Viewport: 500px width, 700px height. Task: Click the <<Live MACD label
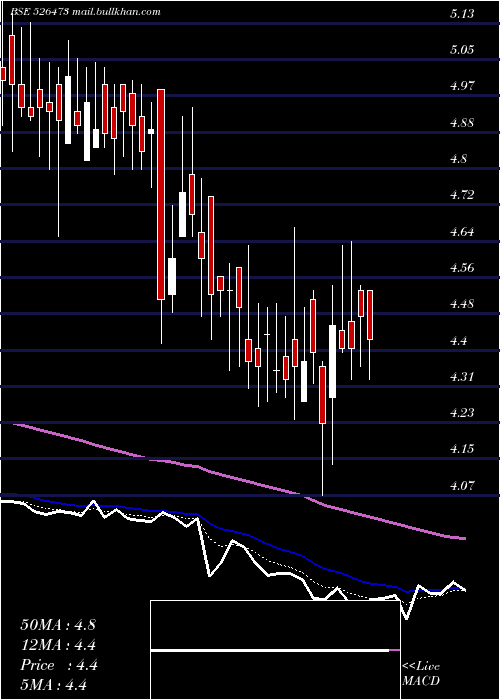[421, 673]
